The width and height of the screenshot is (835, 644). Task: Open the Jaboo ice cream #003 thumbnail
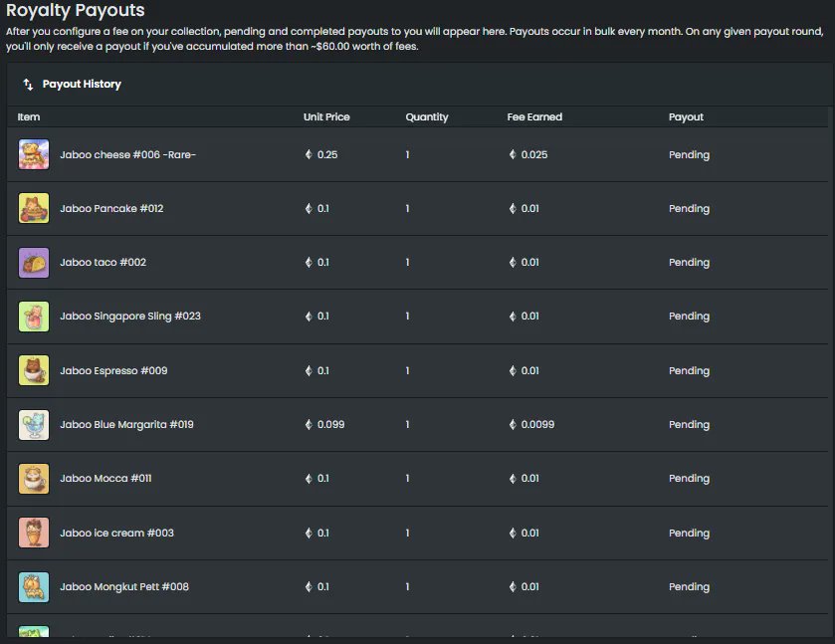click(34, 533)
